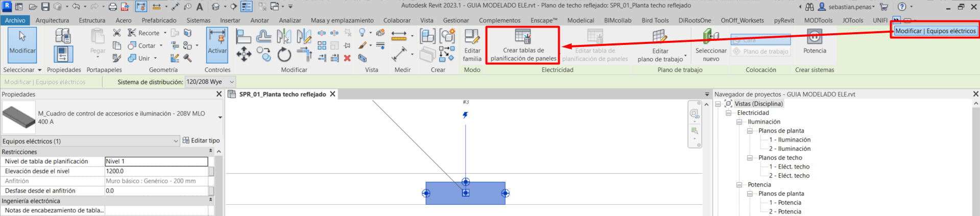Select the Offset tool in Modificar panel

click(x=264, y=36)
